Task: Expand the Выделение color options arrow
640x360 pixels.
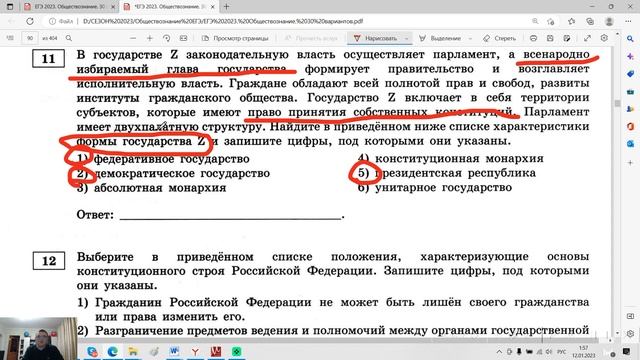Action: point(470,38)
